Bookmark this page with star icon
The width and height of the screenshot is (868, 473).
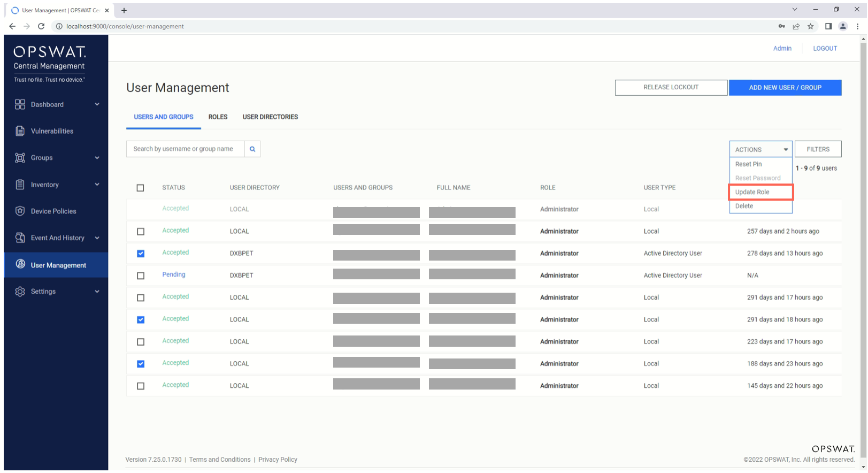tap(811, 26)
